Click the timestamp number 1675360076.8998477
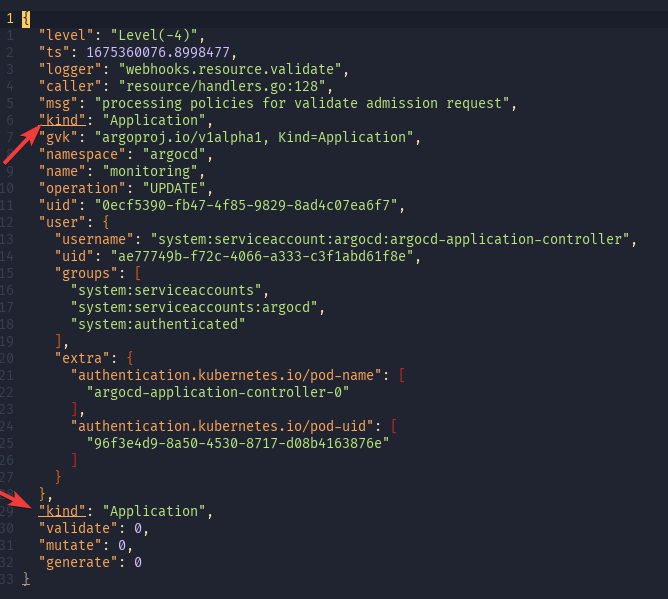This screenshot has width=668, height=599. pyautogui.click(x=158, y=52)
